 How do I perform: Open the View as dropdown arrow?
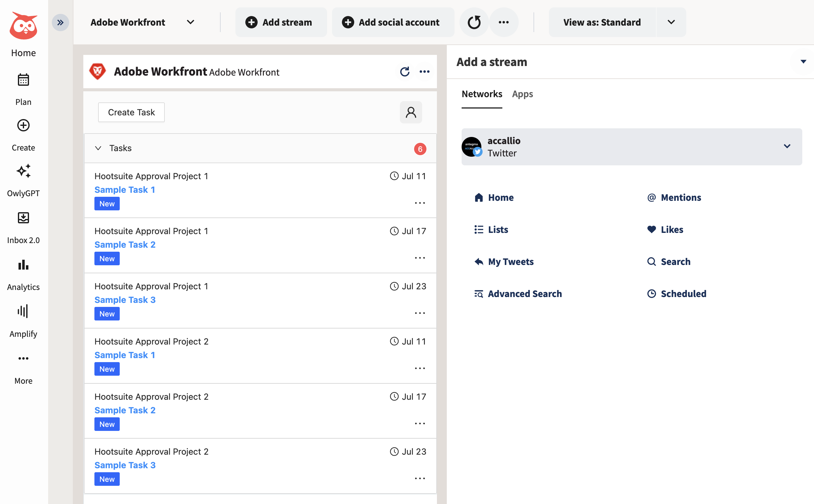click(671, 22)
